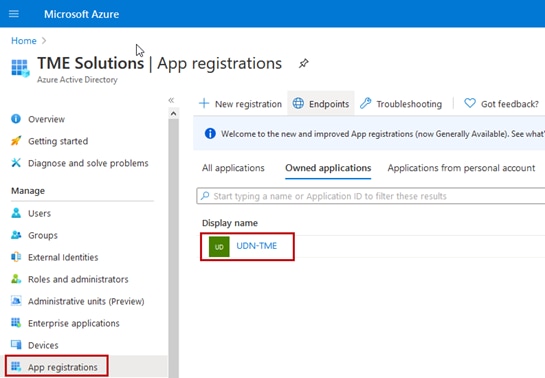Viewport: 545px width, 378px height.
Task: Click the Groups people icon
Action: click(x=16, y=235)
